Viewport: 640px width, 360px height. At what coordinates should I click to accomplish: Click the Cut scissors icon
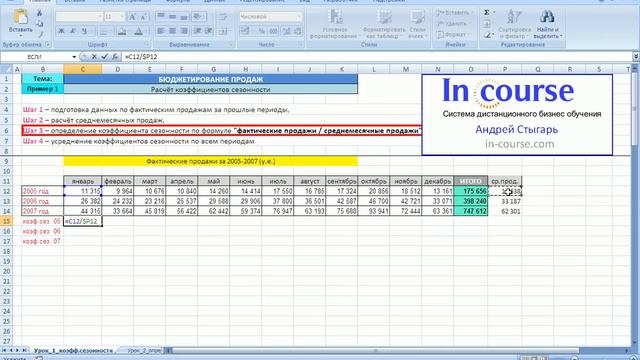point(40,13)
